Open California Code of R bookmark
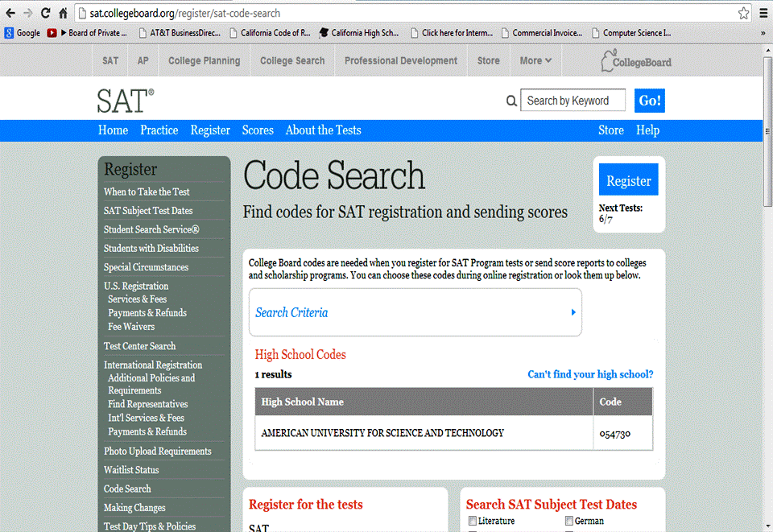The image size is (773, 532). pos(271,33)
